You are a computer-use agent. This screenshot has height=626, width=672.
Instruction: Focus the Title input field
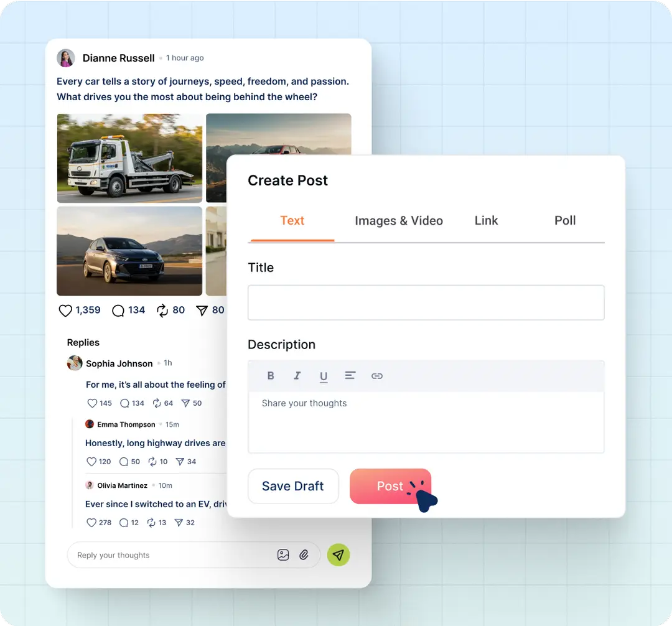point(426,302)
